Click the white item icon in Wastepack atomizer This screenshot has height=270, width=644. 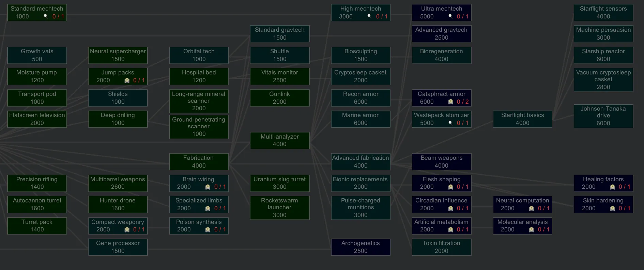[450, 123]
